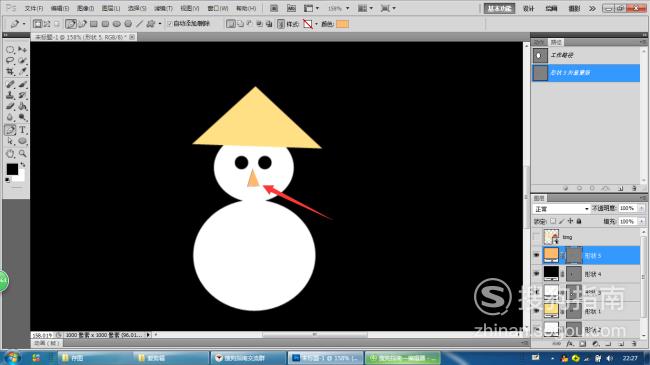Pick Line shape in options bar

[x=140, y=24]
